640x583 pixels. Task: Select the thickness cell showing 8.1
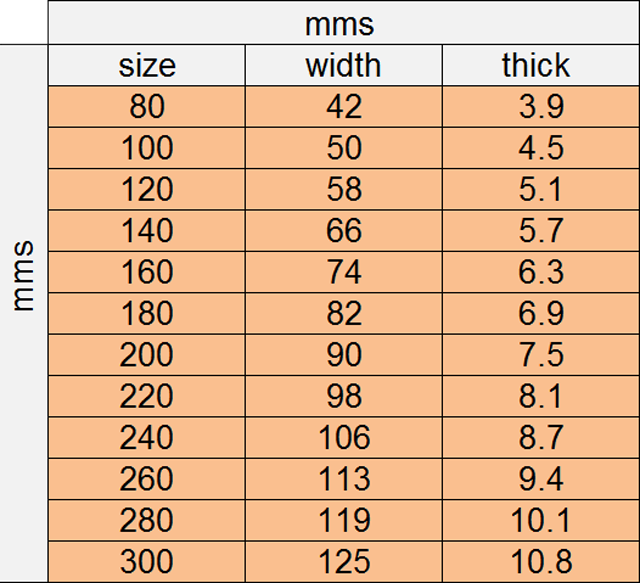(540, 397)
